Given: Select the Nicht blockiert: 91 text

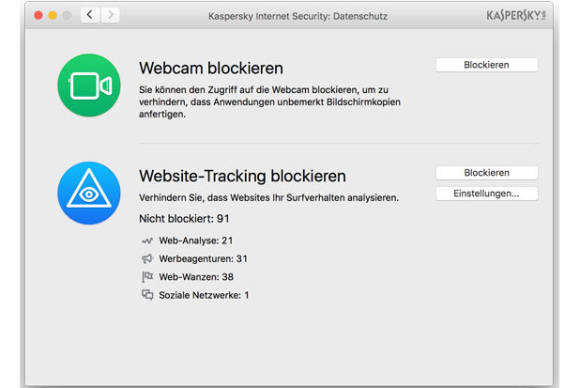Looking at the screenshot, I should click(184, 219).
